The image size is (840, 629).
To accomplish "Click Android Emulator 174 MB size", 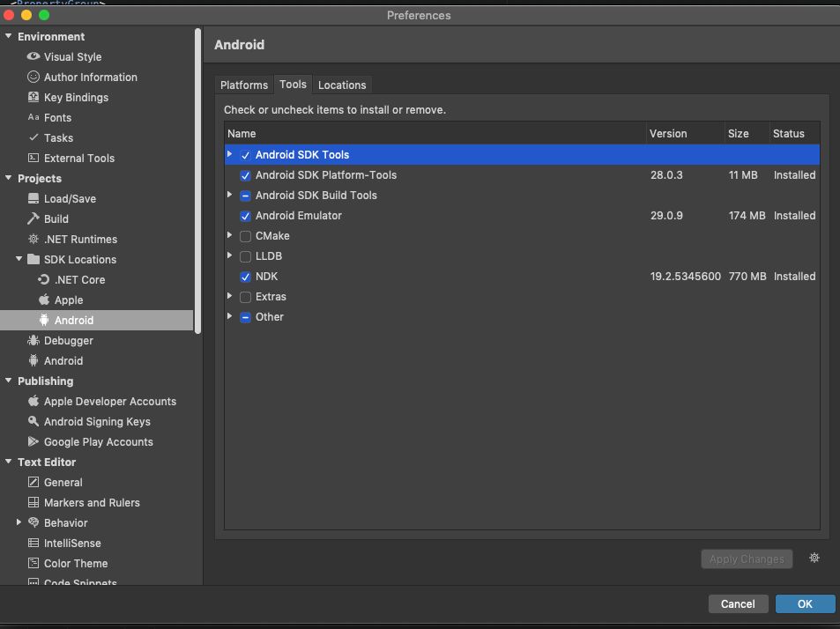I will pos(747,215).
